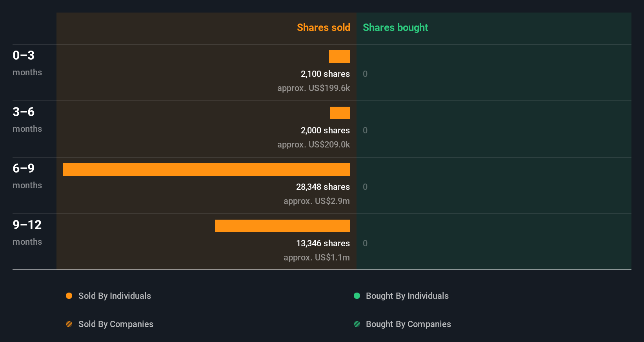Click the 9–12 months sold bar
Image resolution: width=644 pixels, height=342 pixels.
pos(282,226)
